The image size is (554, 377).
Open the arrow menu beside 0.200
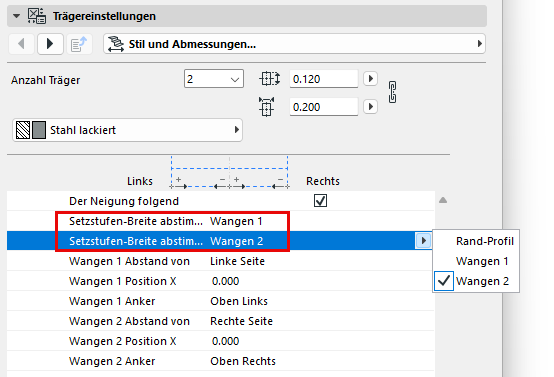tap(370, 106)
